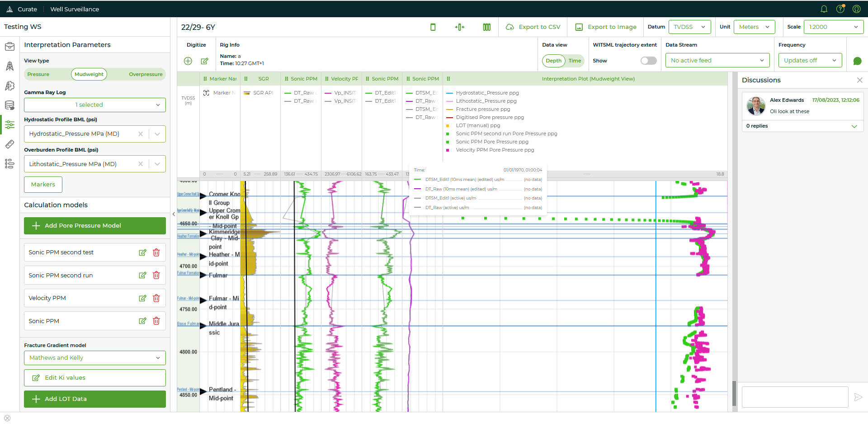
Task: Select the SGR track header
Action: [260, 79]
